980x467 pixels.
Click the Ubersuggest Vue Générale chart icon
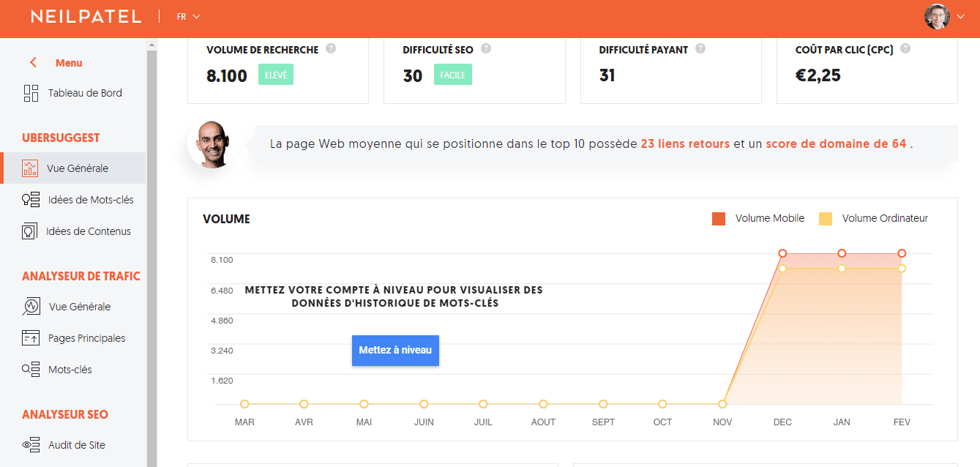[30, 168]
